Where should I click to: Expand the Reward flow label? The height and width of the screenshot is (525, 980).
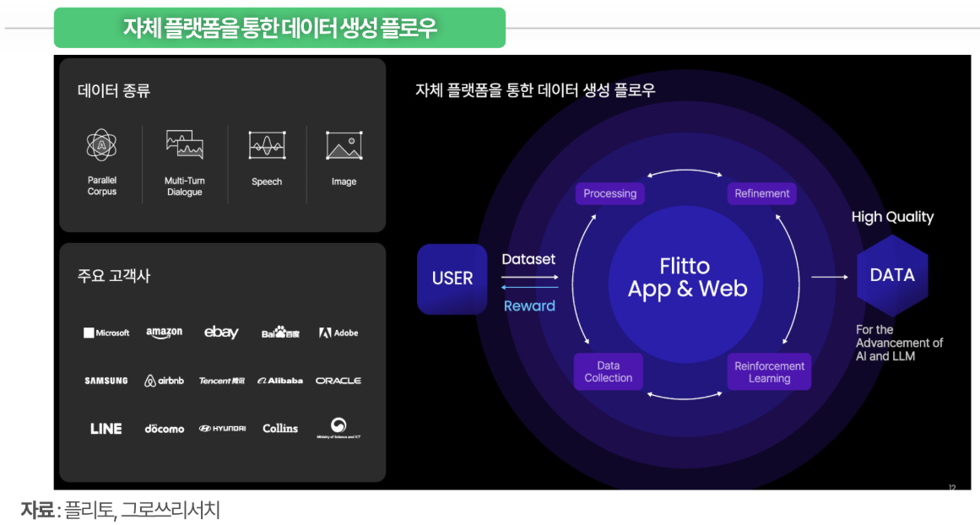coord(529,306)
